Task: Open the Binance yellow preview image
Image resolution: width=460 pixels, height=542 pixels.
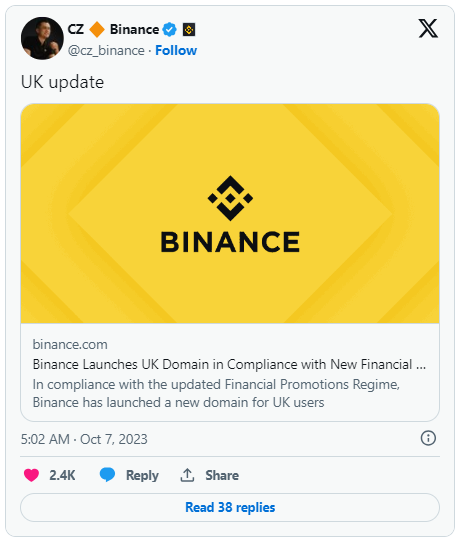Action: pyautogui.click(x=230, y=214)
